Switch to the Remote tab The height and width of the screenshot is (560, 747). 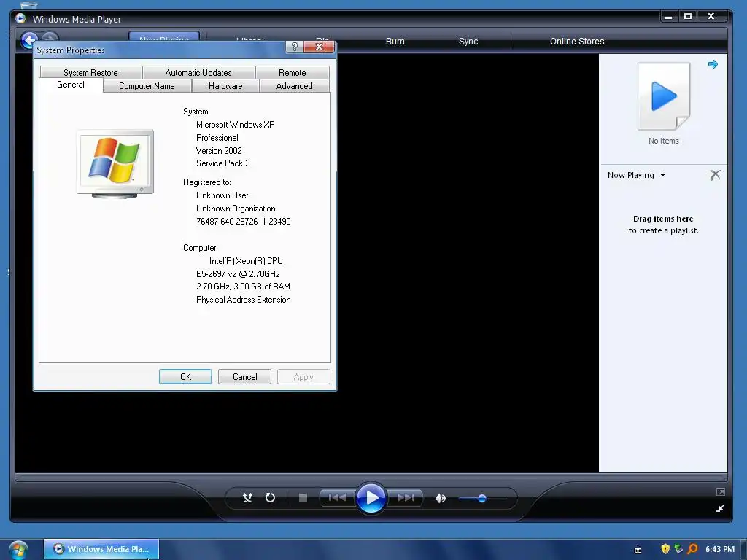[292, 72]
